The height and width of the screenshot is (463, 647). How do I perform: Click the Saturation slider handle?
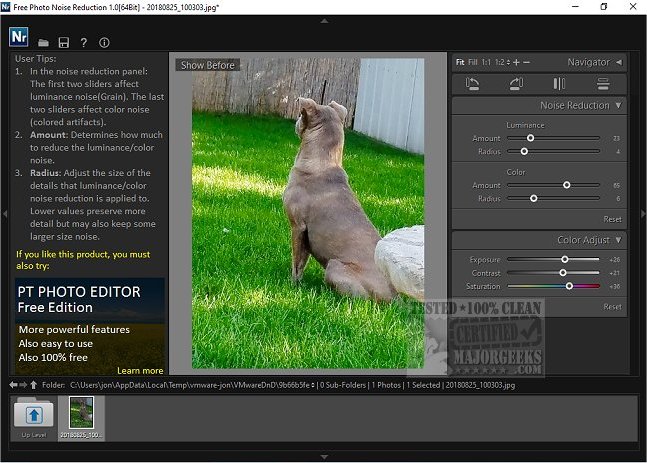tap(569, 286)
